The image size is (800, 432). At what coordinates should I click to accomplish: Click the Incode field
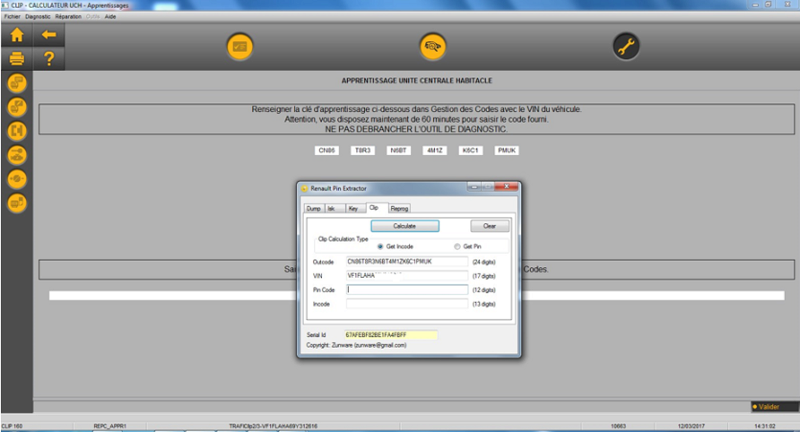[407, 304]
